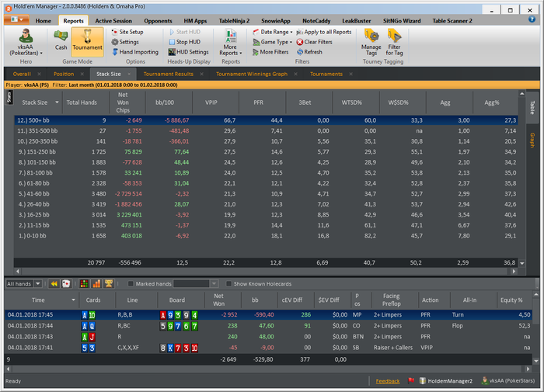Click the hand replayer cards icon
The width and height of the screenshot is (544, 392).
coord(66,284)
